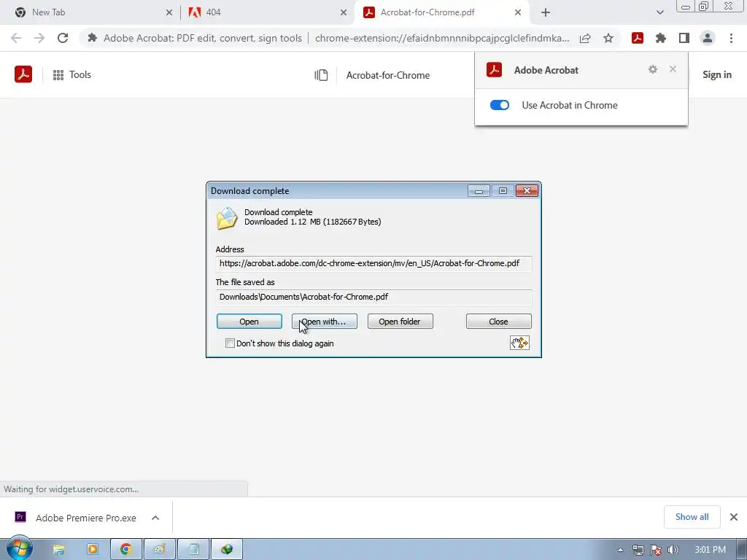This screenshot has width=747, height=560.
Task: Toggle Use Acrobat in Chrome switch
Action: tap(500, 105)
